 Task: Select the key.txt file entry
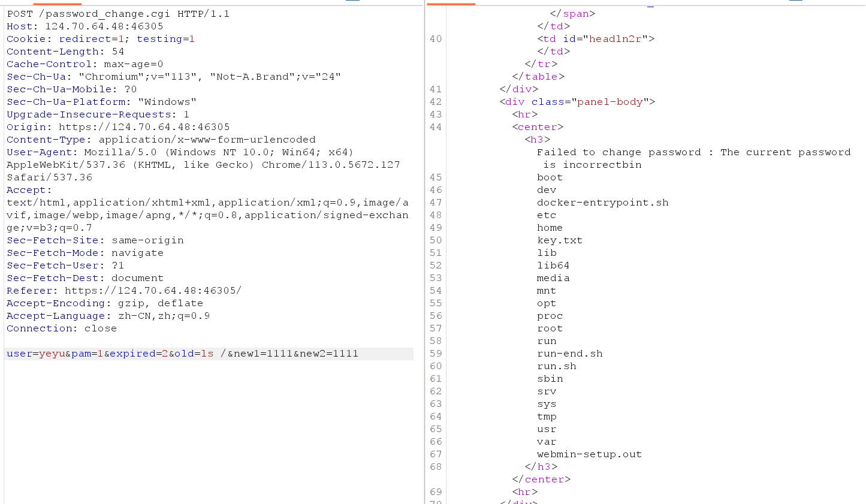560,240
